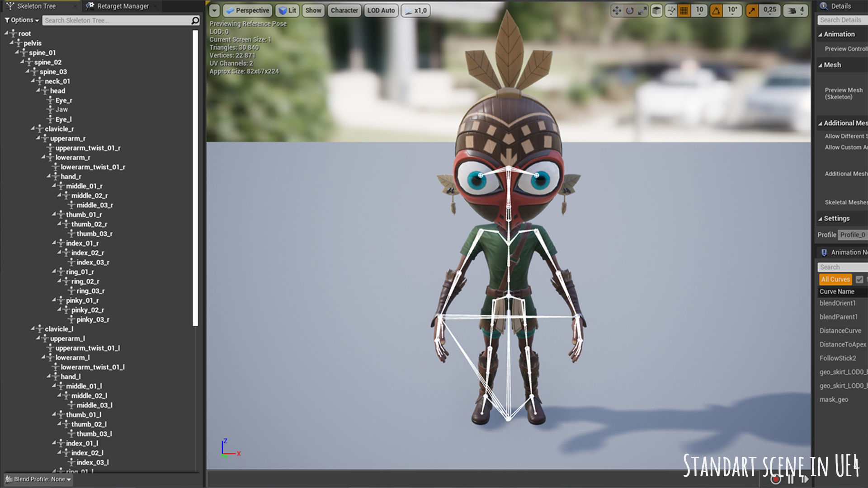Click the Animation Notifies shield icon
This screenshot has height=488, width=868.
tap(824, 253)
